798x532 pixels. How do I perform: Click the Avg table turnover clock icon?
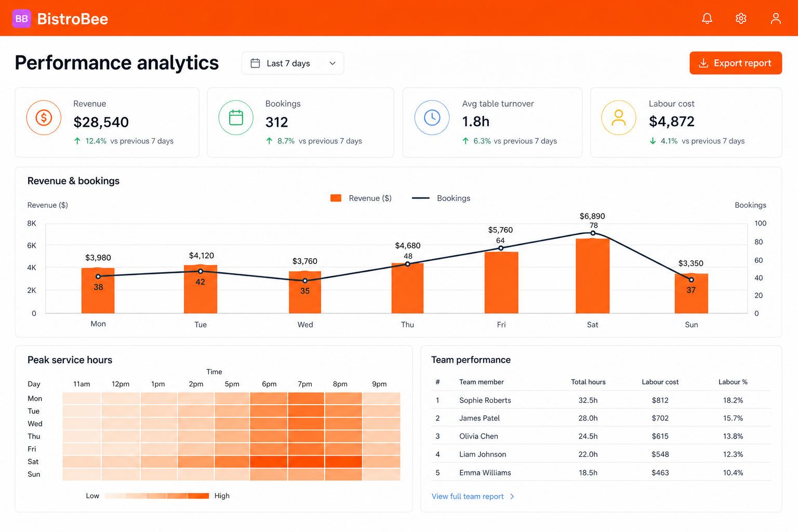432,117
